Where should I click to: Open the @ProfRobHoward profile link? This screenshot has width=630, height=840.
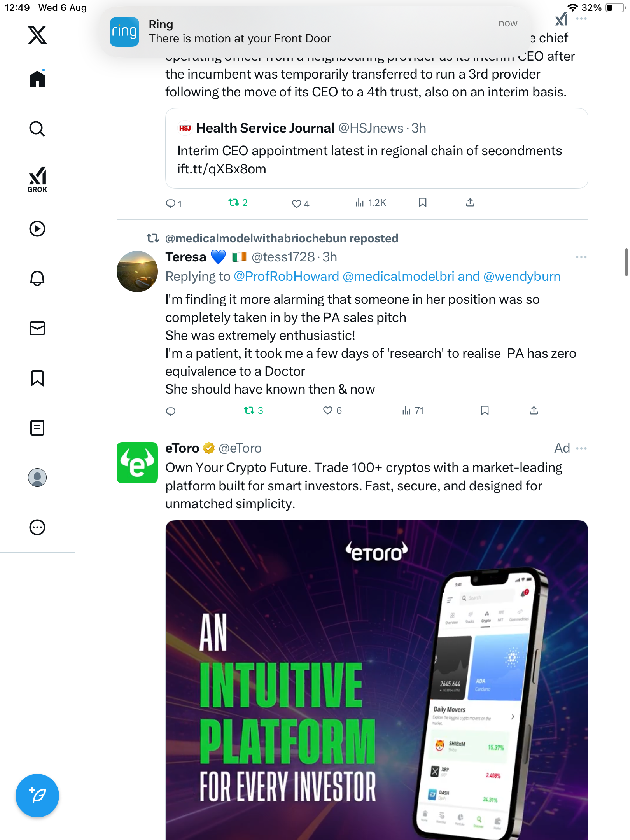pyautogui.click(x=286, y=276)
